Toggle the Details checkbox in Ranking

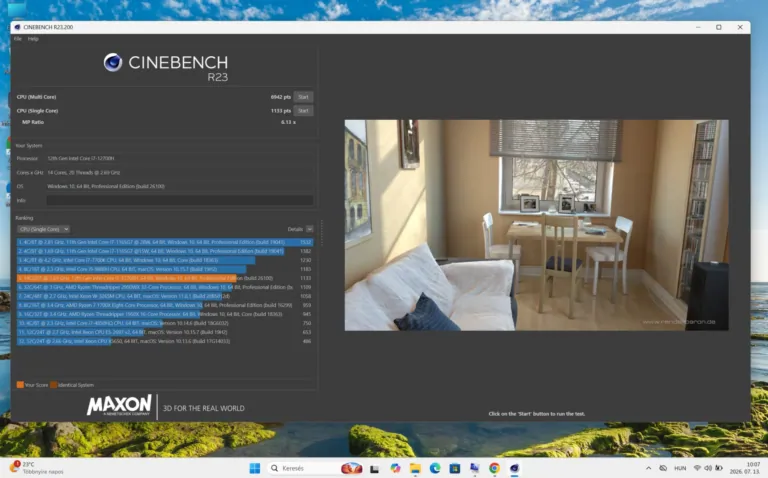click(x=310, y=229)
